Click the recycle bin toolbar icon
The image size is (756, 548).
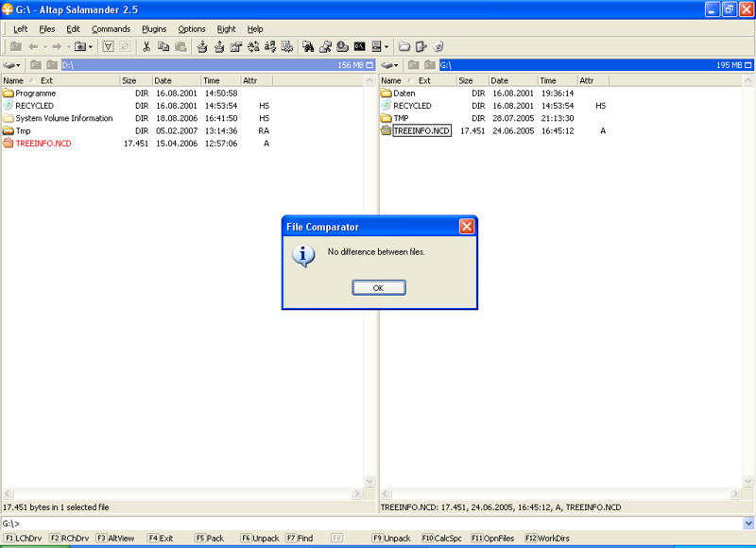click(x=438, y=46)
